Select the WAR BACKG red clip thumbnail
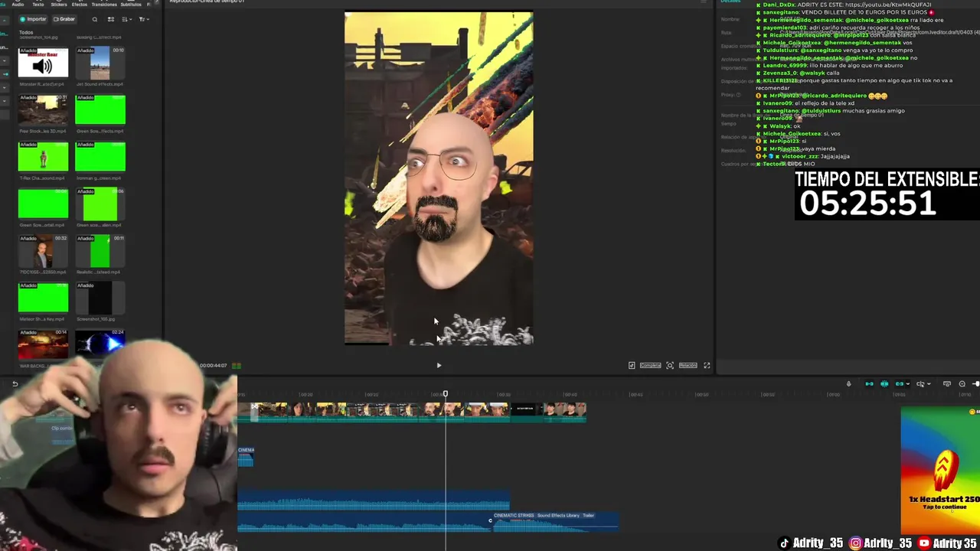This screenshot has width=980, height=551. (43, 344)
